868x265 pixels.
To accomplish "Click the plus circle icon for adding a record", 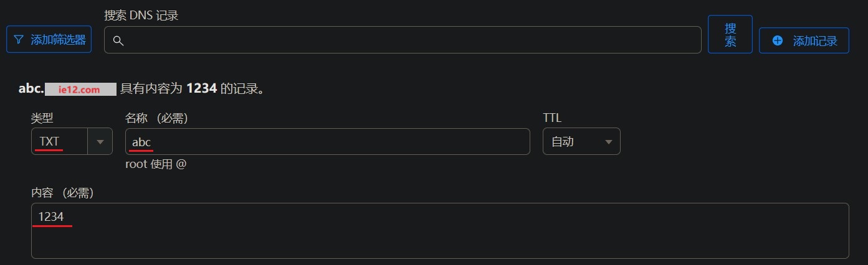I will (777, 40).
